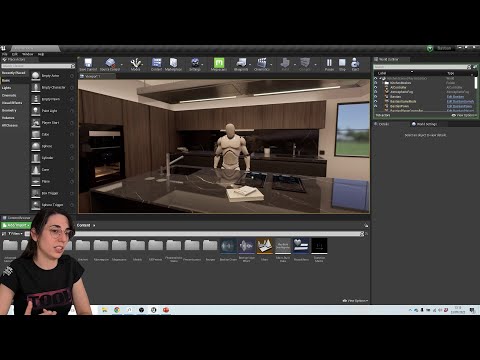Click the green Add/Import button
480x360 pixels.
(x=16, y=226)
